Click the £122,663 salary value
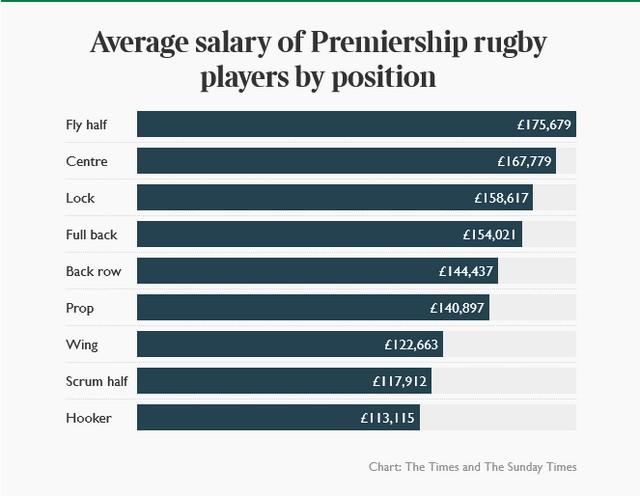The image size is (640, 496). point(411,345)
